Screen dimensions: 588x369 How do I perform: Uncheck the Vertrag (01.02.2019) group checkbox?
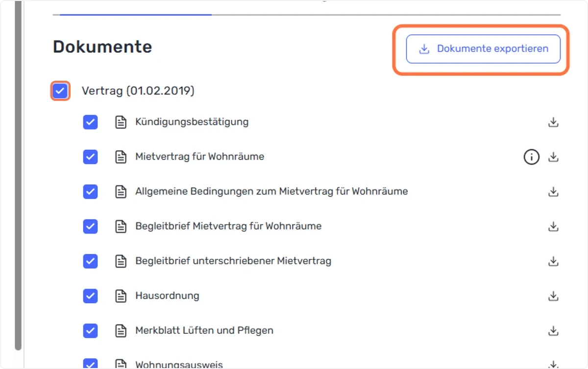pos(60,91)
